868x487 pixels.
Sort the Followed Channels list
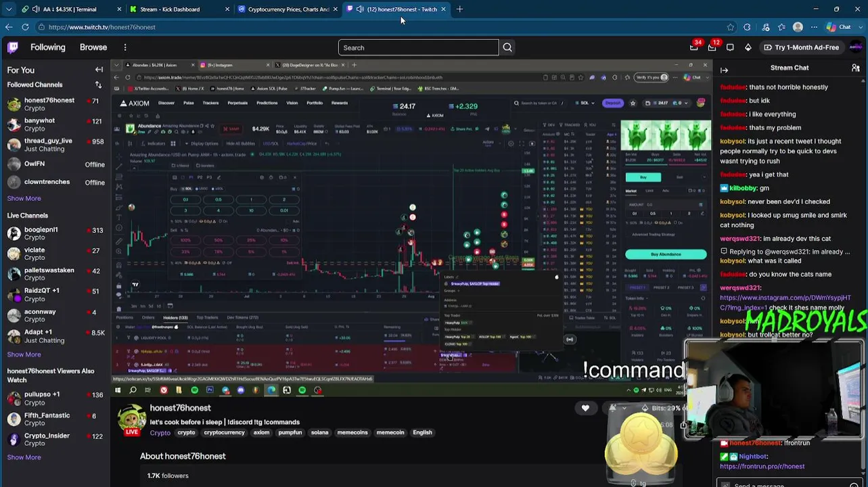(98, 85)
